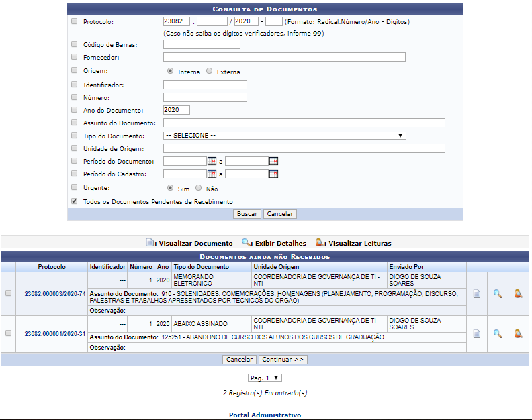Viewport: 532px width, 420px height.
Task: Open calendar for Período do Documento end date
Action: (273, 161)
